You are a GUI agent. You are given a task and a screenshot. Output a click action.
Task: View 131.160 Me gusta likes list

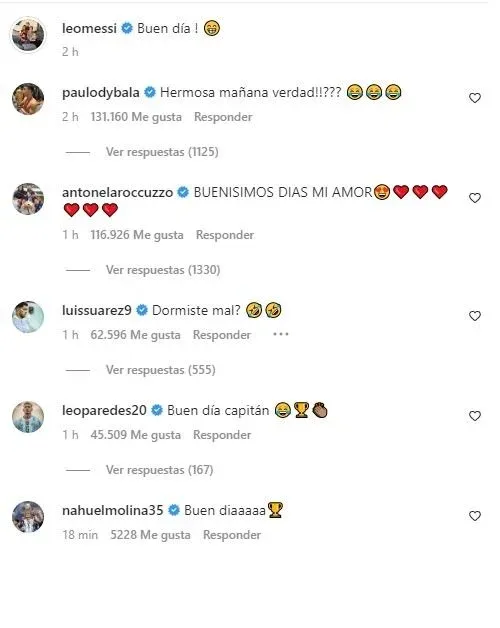[x=136, y=117]
